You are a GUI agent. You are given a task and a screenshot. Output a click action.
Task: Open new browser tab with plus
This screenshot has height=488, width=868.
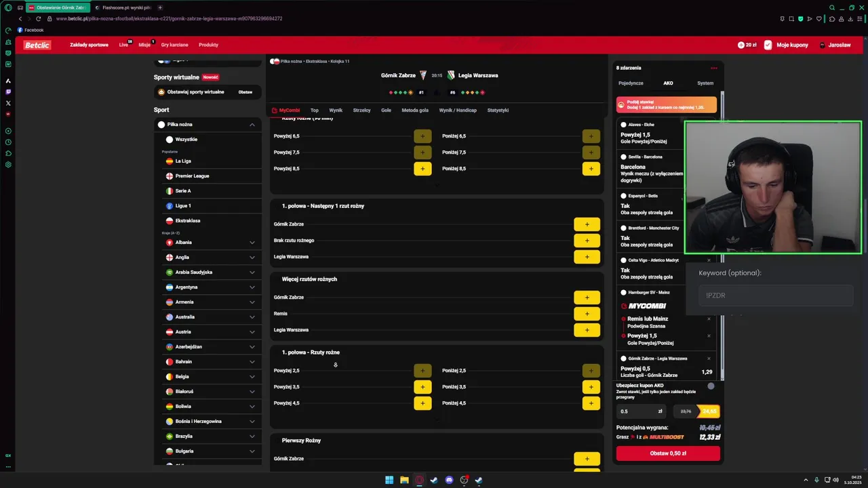(160, 7)
